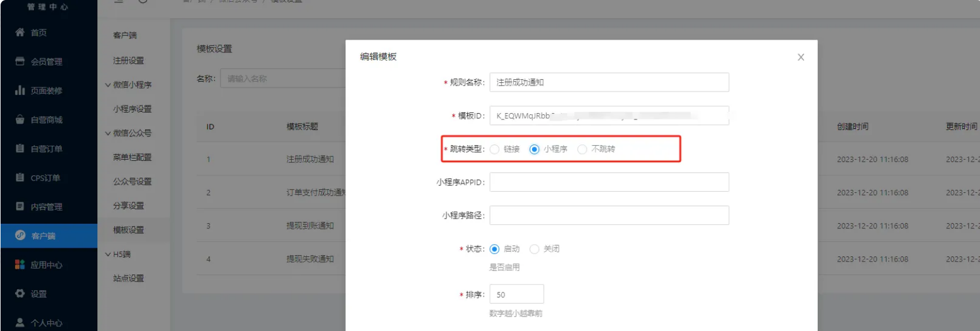Open 模板设置 submenu item
This screenshot has width=980, height=331.
pos(128,230)
